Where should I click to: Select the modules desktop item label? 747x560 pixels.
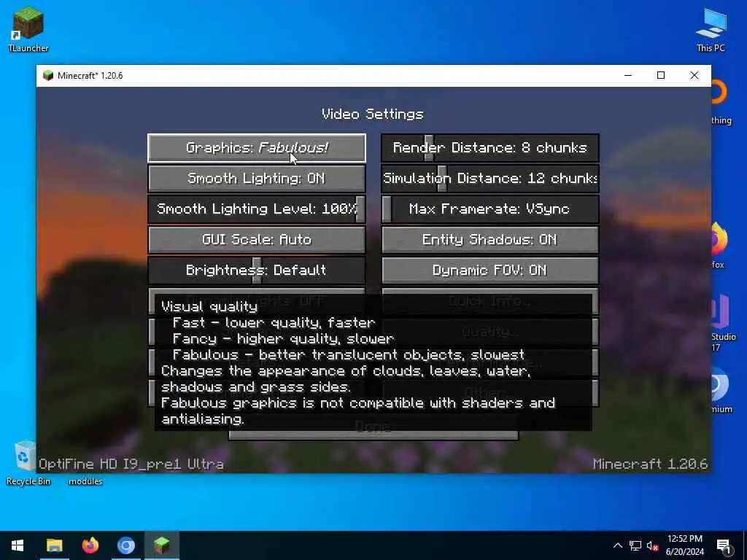pyautogui.click(x=85, y=481)
